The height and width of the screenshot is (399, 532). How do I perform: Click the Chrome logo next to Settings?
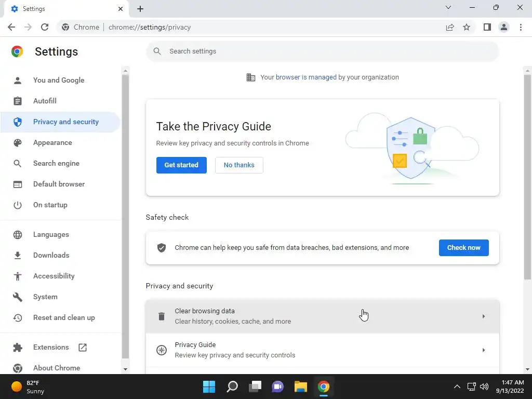tap(17, 51)
